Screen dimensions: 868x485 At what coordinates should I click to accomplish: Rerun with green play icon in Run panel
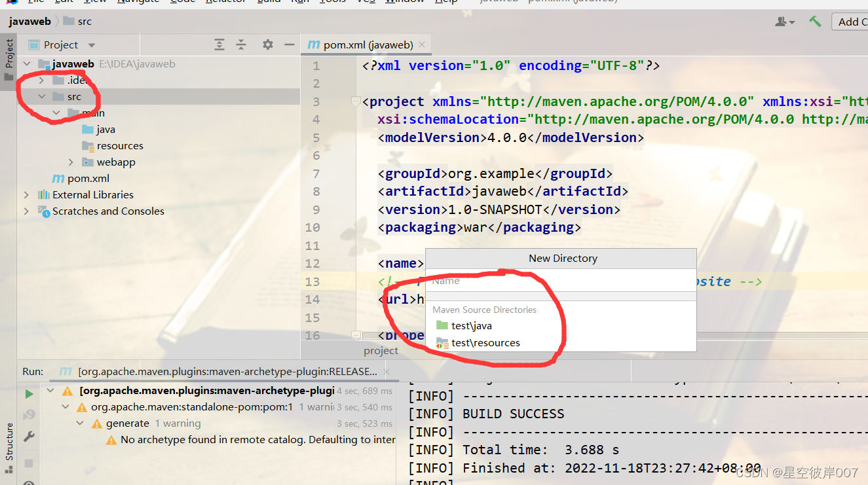click(x=29, y=394)
